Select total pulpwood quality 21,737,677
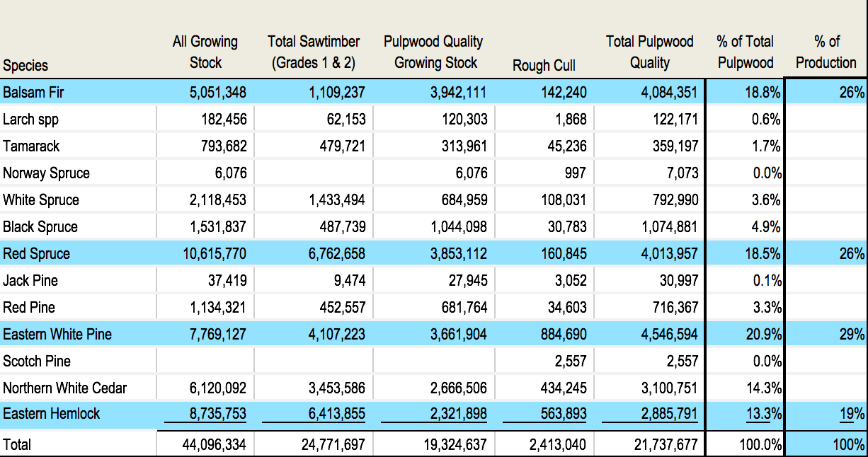This screenshot has height=457, width=868. tap(666, 445)
